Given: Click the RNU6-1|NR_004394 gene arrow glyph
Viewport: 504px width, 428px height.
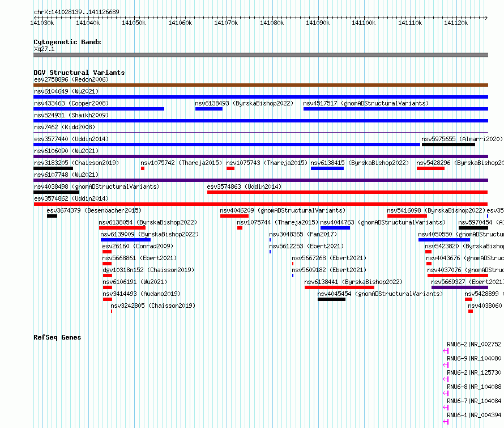Looking at the screenshot, I should pyautogui.click(x=446, y=422).
